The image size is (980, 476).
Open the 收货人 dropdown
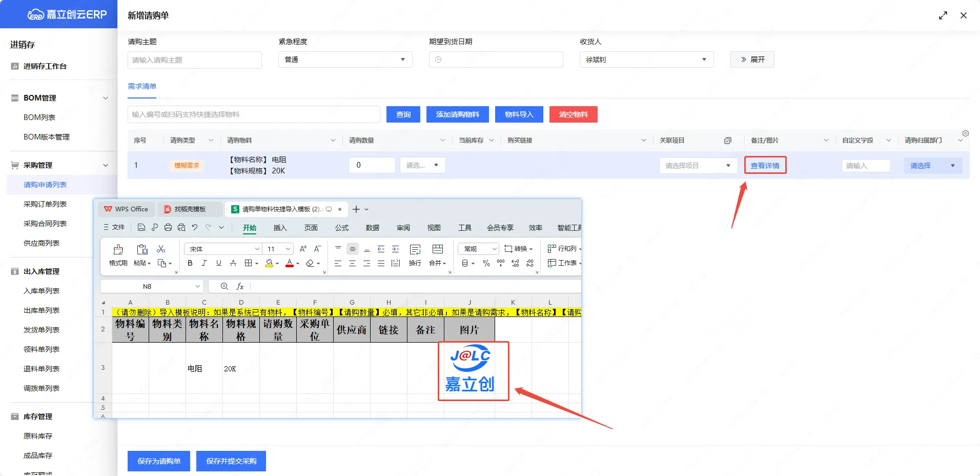(646, 60)
